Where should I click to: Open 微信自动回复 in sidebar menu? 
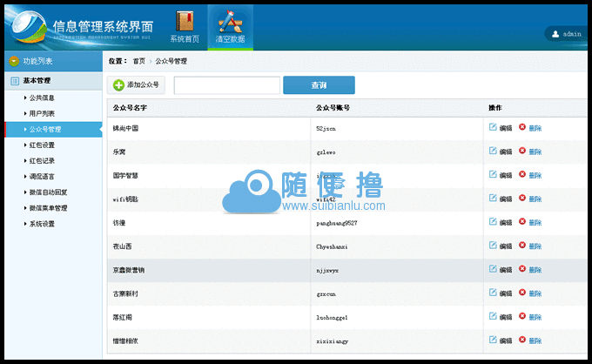[48, 192]
